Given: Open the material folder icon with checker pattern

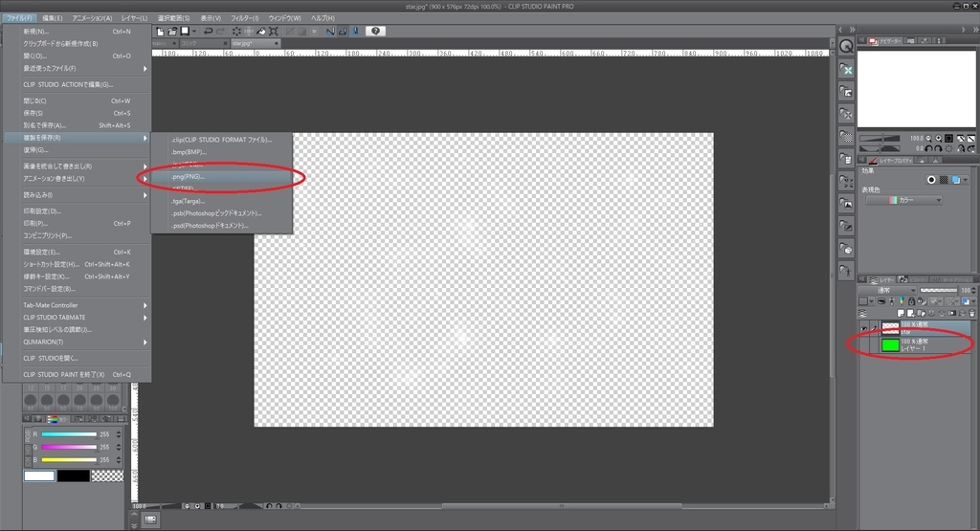Looking at the screenshot, I should [846, 136].
